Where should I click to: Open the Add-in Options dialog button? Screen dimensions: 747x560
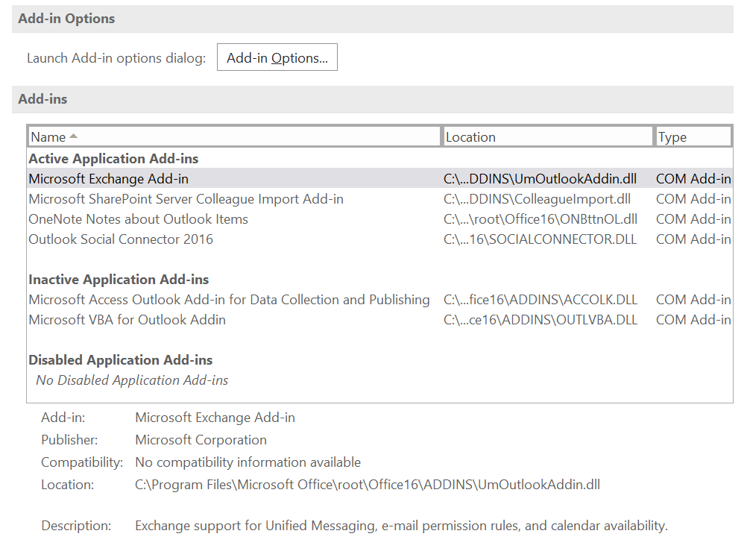[277, 57]
